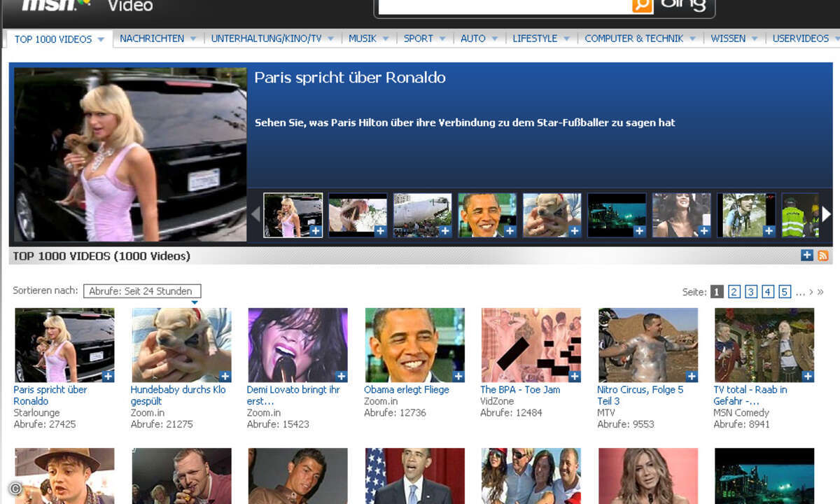Jump to last page with double arrow
The height and width of the screenshot is (504, 840).
coord(820,292)
